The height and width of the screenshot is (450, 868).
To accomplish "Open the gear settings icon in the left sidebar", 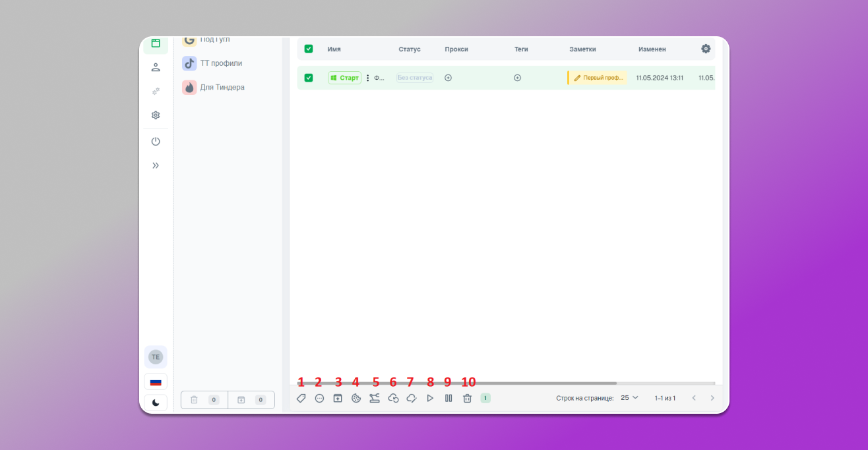I will click(x=156, y=115).
